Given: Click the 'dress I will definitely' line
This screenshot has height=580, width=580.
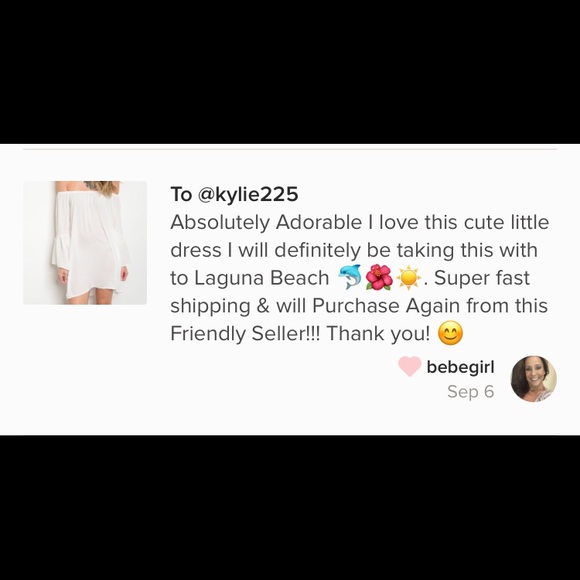Looking at the screenshot, I should pyautogui.click(x=265, y=250).
